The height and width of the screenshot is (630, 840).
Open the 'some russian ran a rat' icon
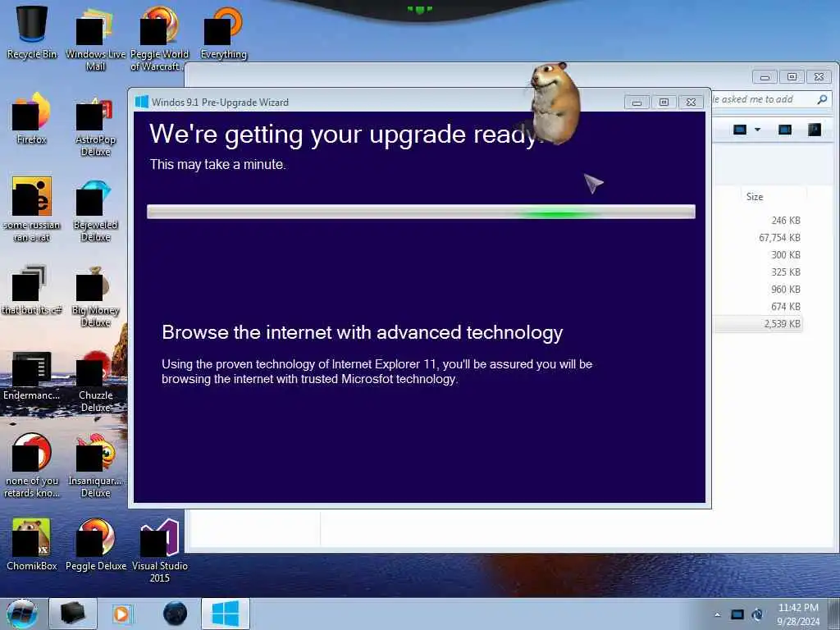click(32, 209)
